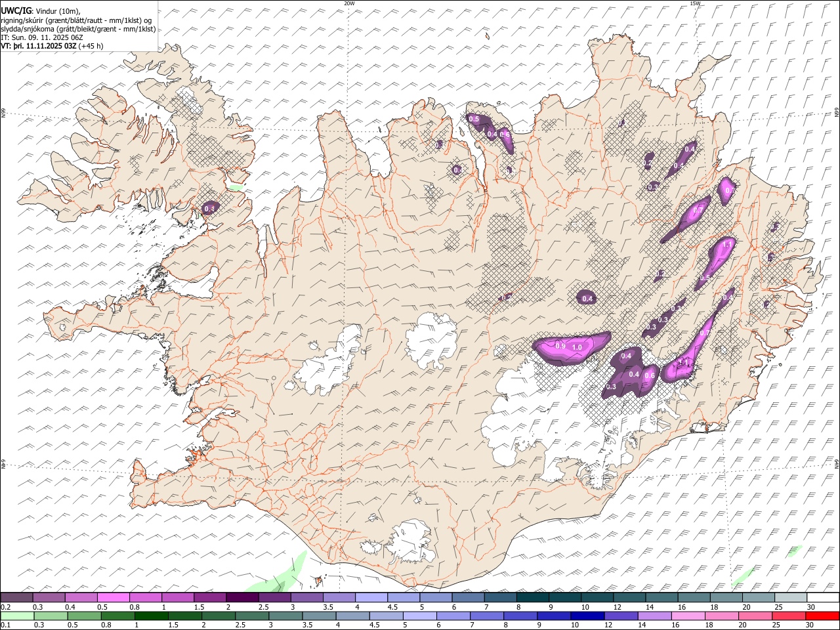Click the lavender swatch labeled 4 in top legend
Screen dimensions: 840x630
[371, 598]
